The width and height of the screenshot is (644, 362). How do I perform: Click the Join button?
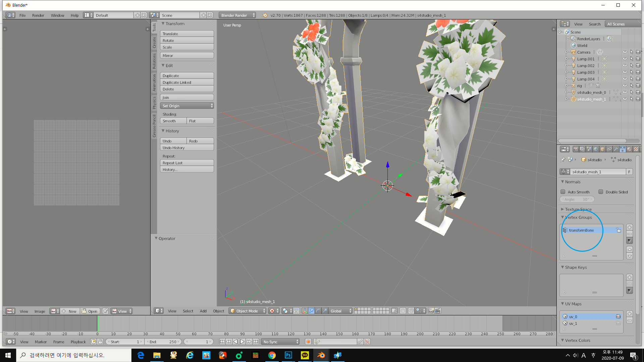click(x=187, y=97)
